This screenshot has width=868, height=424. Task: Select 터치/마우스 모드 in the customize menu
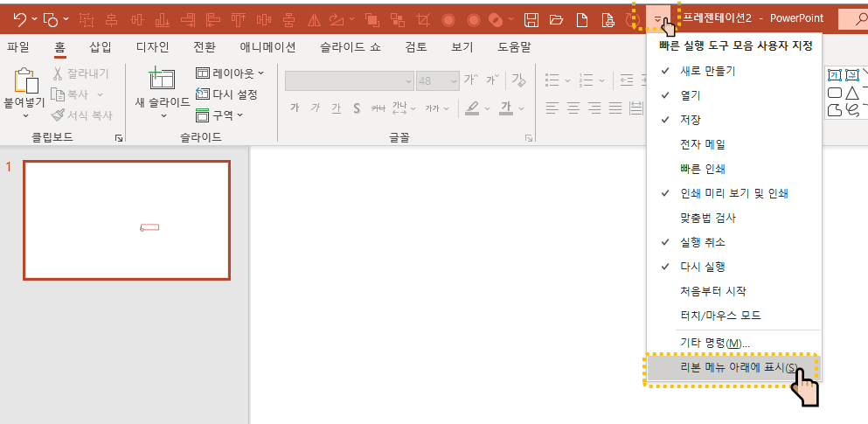[734, 316]
